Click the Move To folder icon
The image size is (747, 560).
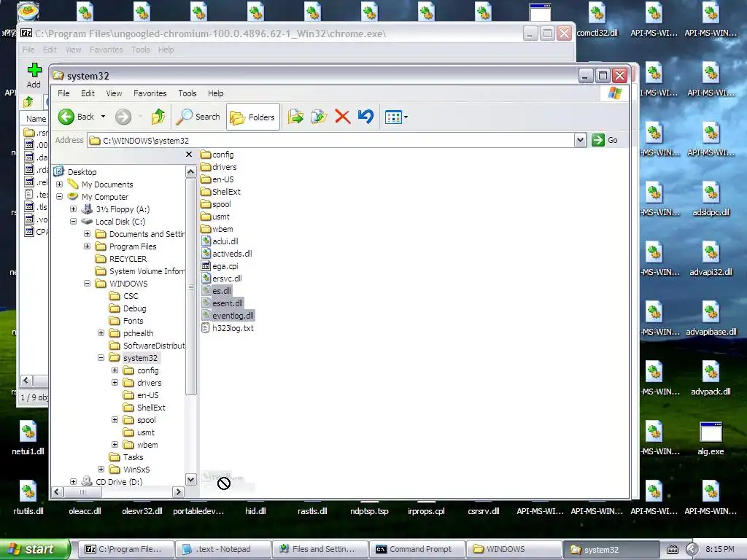295,117
